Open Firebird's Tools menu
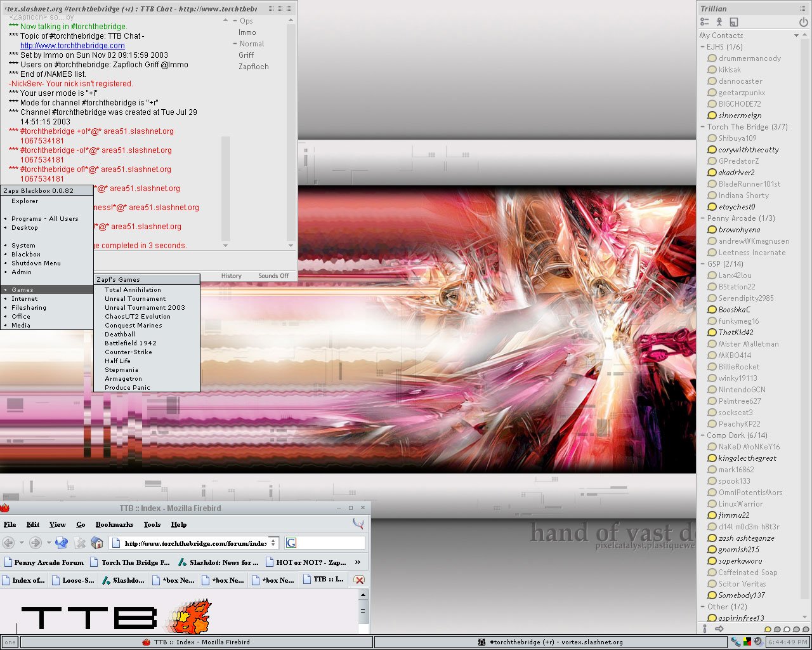Screen dimensions: 812x650 point(152,524)
